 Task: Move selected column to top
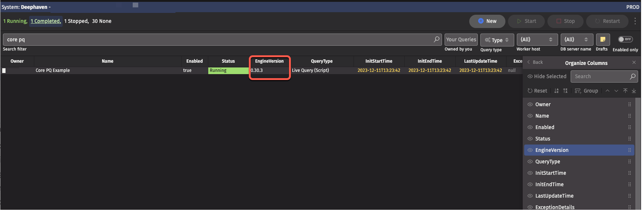coord(625,91)
